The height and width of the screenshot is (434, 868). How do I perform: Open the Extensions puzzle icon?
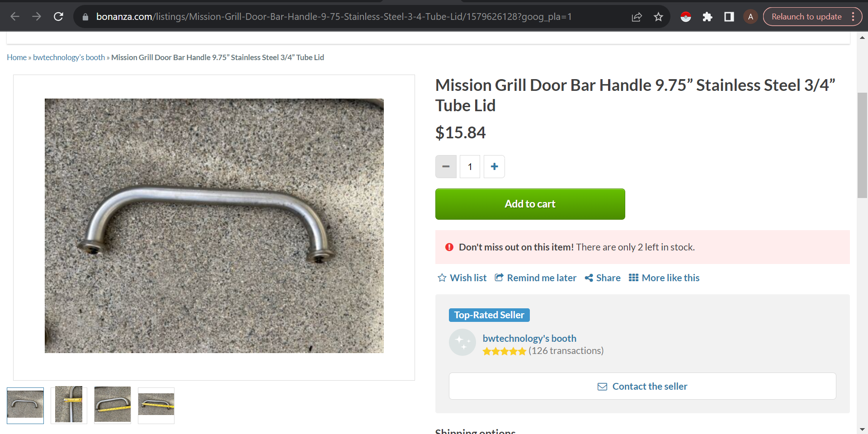click(x=707, y=17)
